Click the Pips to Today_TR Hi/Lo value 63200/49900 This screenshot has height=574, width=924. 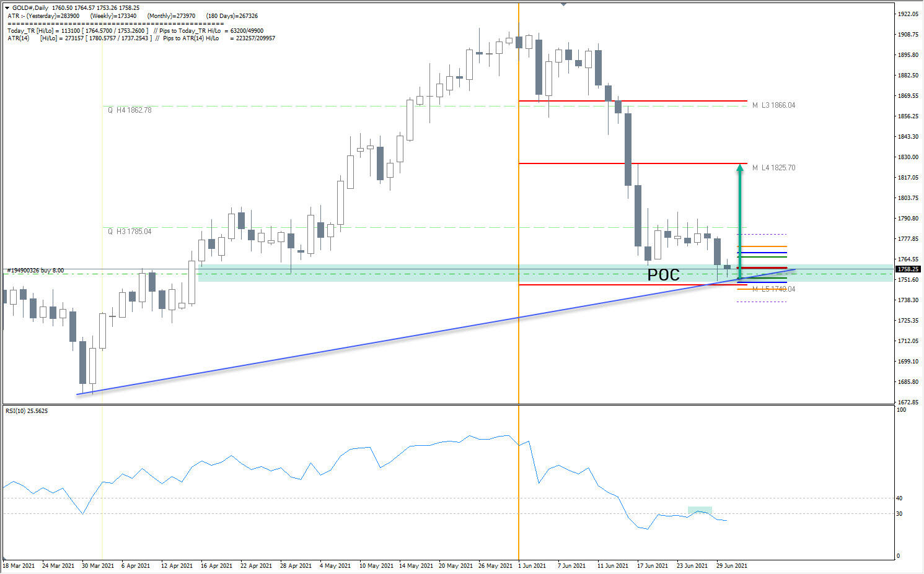pos(247,31)
